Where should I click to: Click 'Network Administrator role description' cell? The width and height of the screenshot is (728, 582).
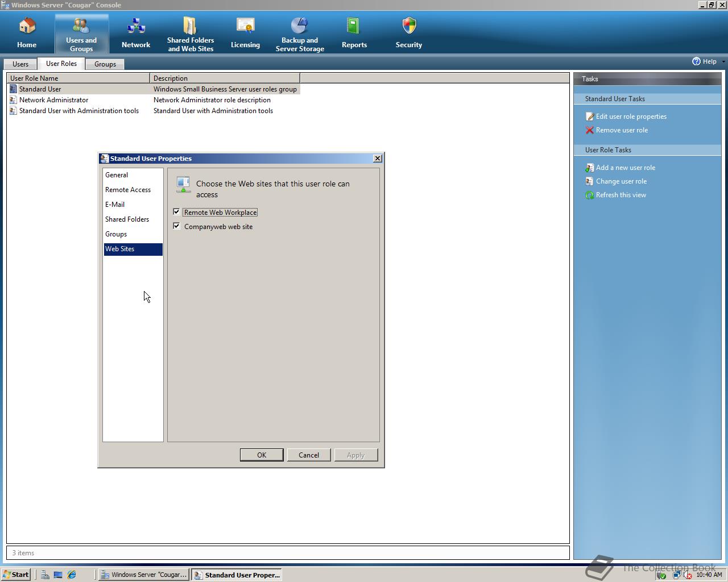(x=212, y=100)
